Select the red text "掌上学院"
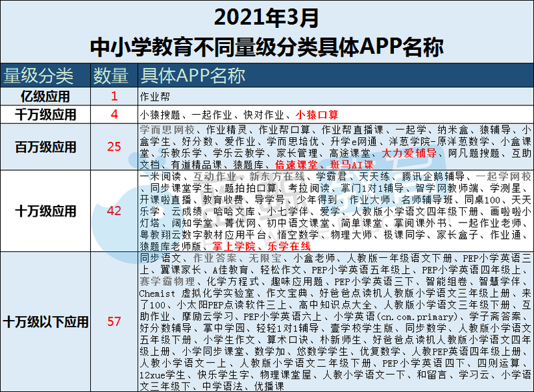The width and height of the screenshot is (534, 392). pyautogui.click(x=234, y=247)
